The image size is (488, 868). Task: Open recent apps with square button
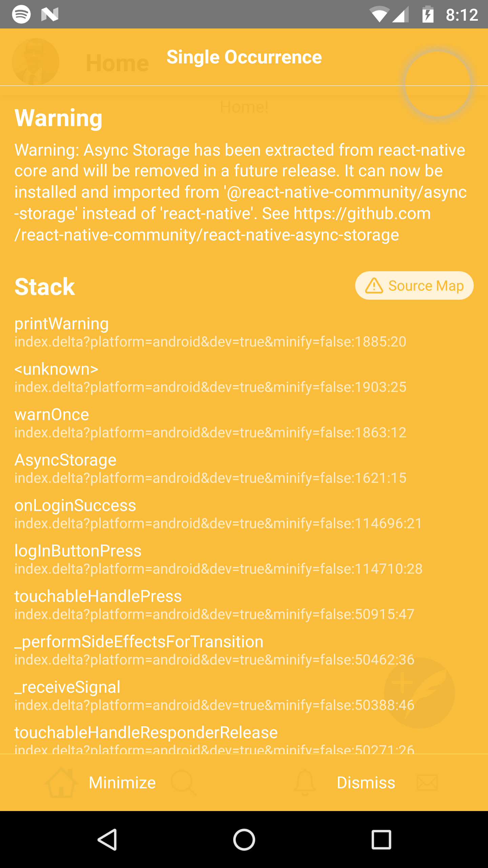tap(381, 840)
